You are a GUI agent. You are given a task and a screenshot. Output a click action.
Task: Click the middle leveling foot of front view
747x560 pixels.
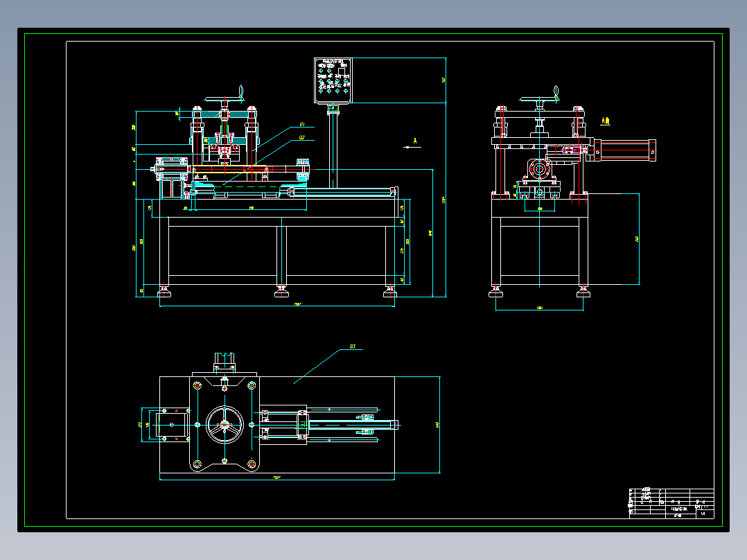281,291
